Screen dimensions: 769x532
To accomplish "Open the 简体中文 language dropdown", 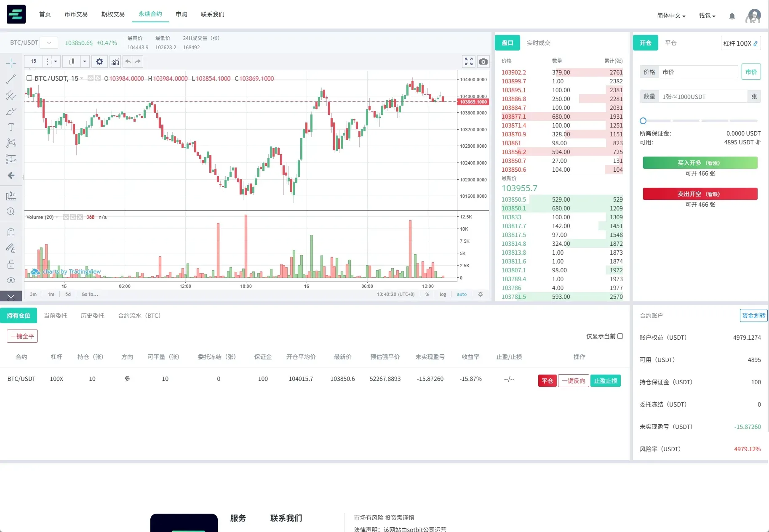I will [670, 15].
